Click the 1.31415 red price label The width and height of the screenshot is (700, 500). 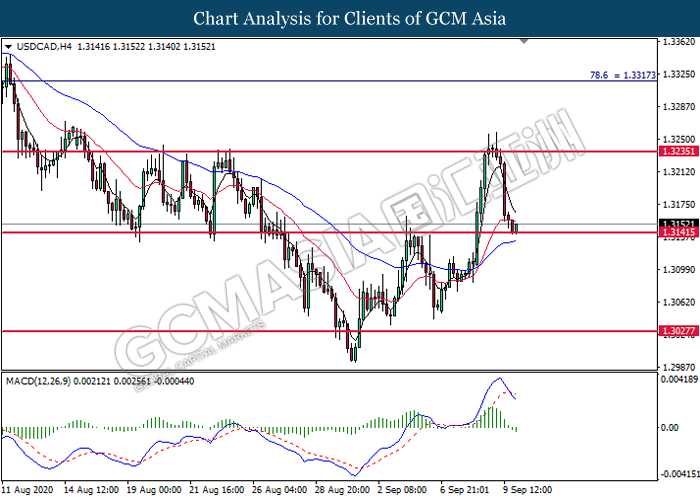679,232
